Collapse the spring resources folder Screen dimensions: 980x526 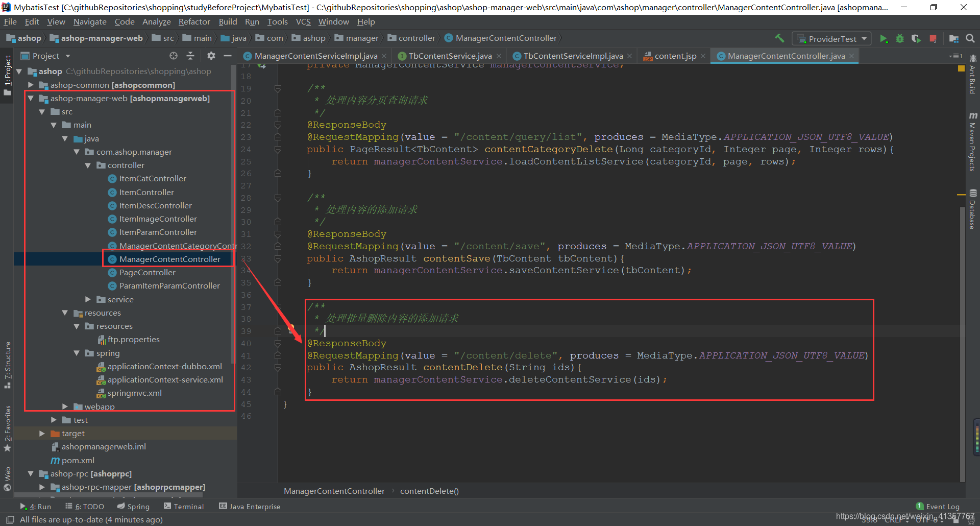tap(77, 353)
